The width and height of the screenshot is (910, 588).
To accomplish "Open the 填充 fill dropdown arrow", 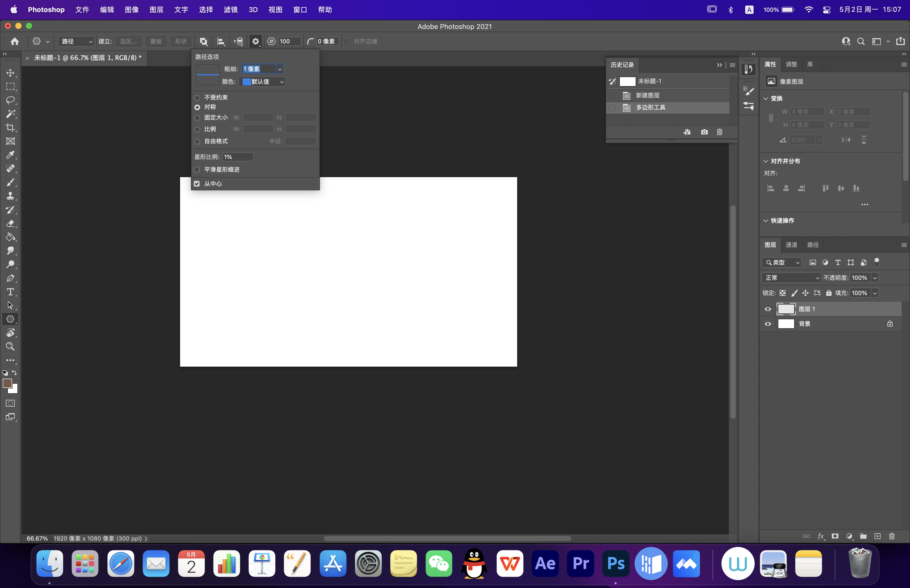I will pos(874,293).
